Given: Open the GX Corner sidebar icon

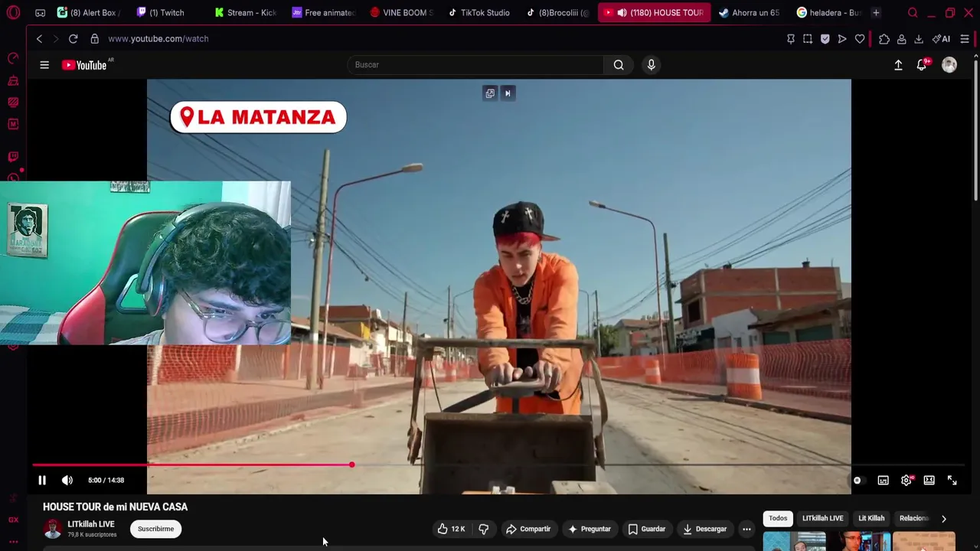Looking at the screenshot, I should tap(13, 520).
